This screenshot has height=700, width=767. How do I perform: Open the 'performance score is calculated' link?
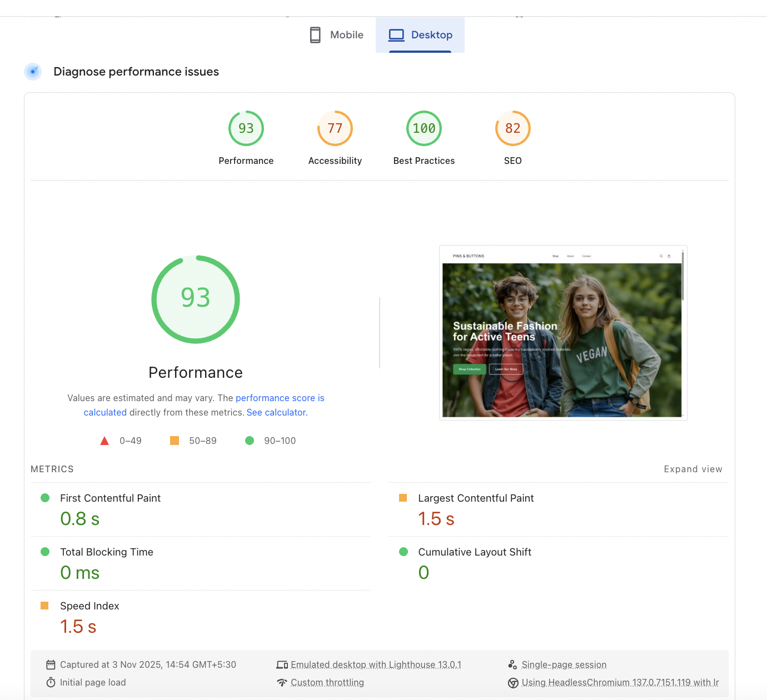[x=280, y=398]
